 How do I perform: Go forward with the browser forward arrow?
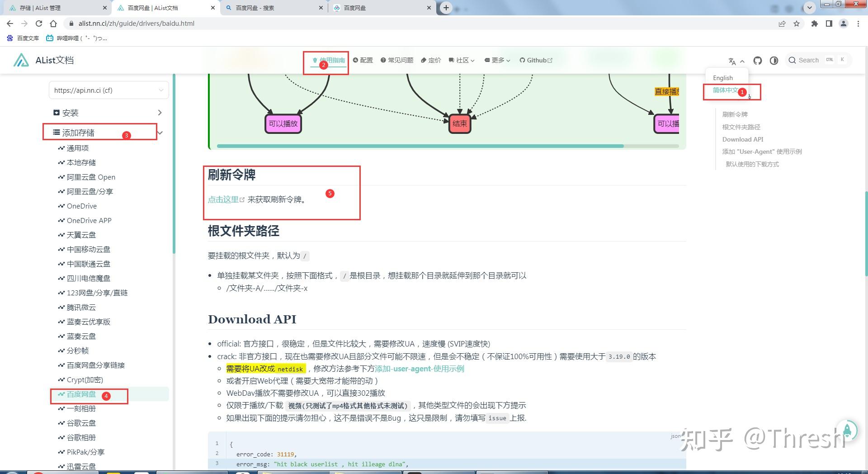[24, 24]
